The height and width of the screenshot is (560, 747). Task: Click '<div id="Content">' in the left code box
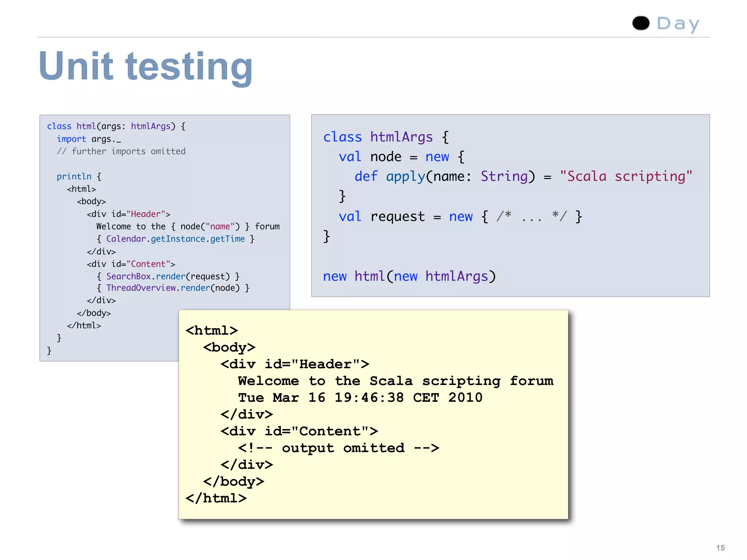(131, 264)
